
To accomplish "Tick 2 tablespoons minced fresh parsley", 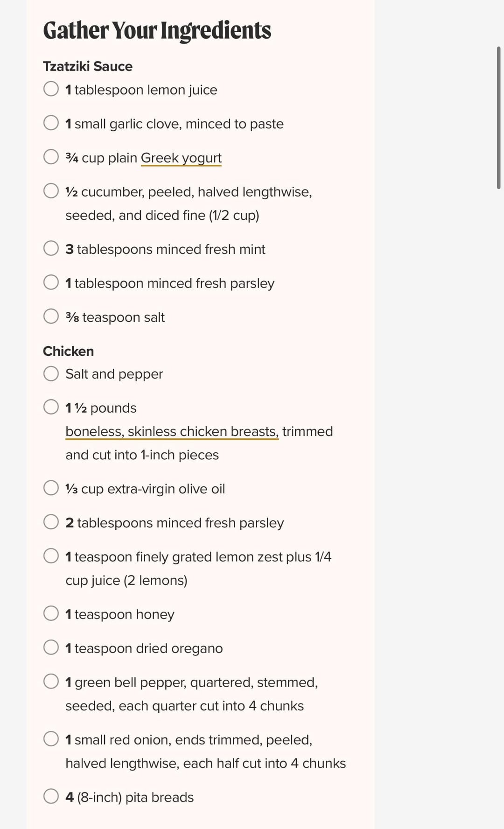I will tap(51, 522).
